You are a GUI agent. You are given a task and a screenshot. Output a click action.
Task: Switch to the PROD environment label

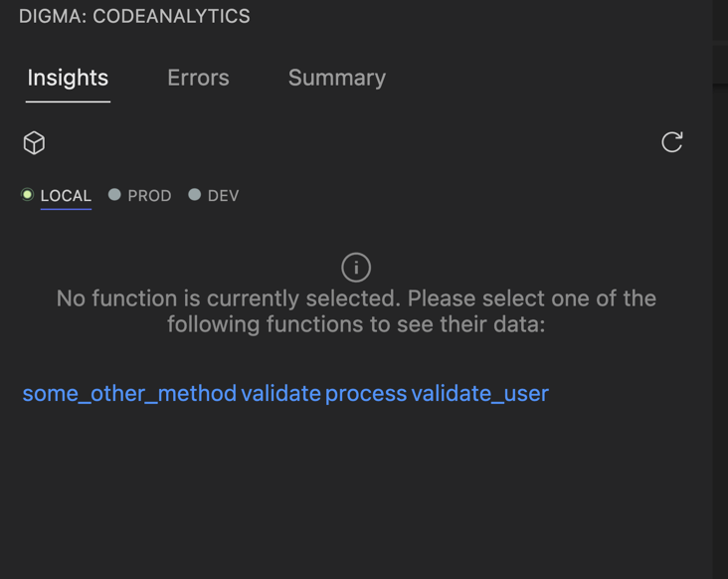(x=149, y=196)
